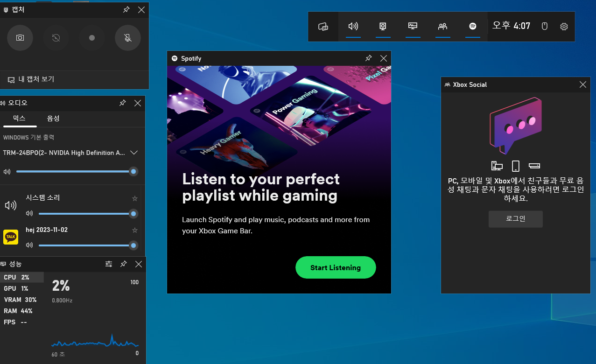Toggle the Capture widget from Game Bar
Viewport: 596px width, 364px height.
383,27
